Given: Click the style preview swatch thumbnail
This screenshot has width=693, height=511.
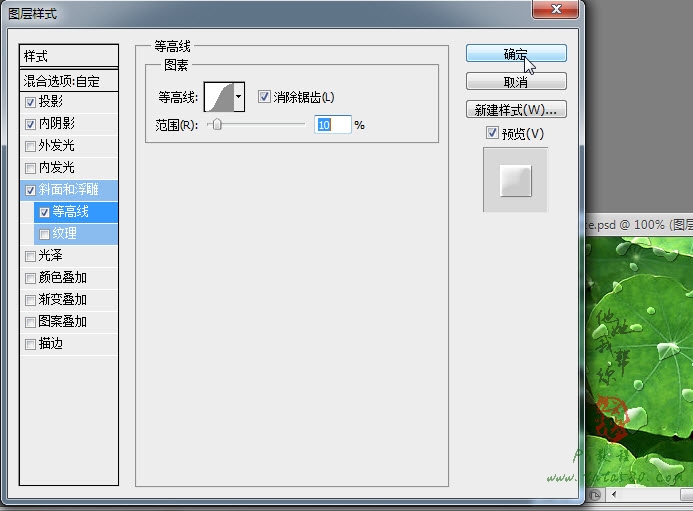Looking at the screenshot, I should pyautogui.click(x=515, y=180).
